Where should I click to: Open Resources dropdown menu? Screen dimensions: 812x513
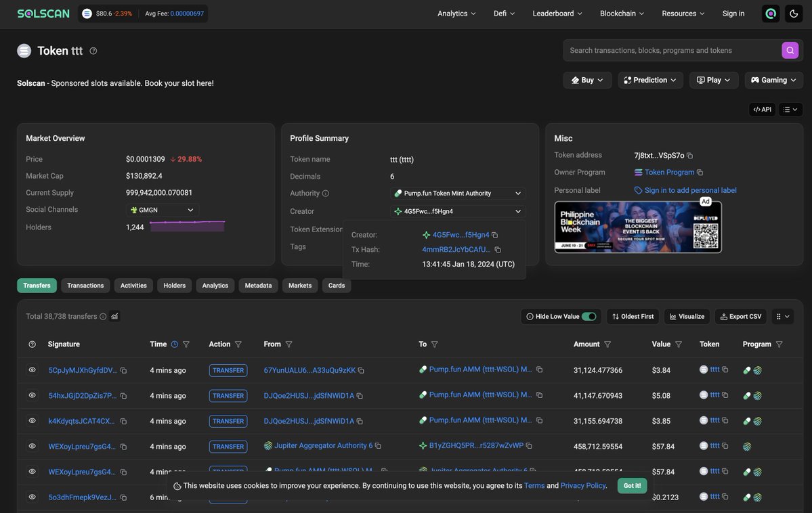(683, 14)
